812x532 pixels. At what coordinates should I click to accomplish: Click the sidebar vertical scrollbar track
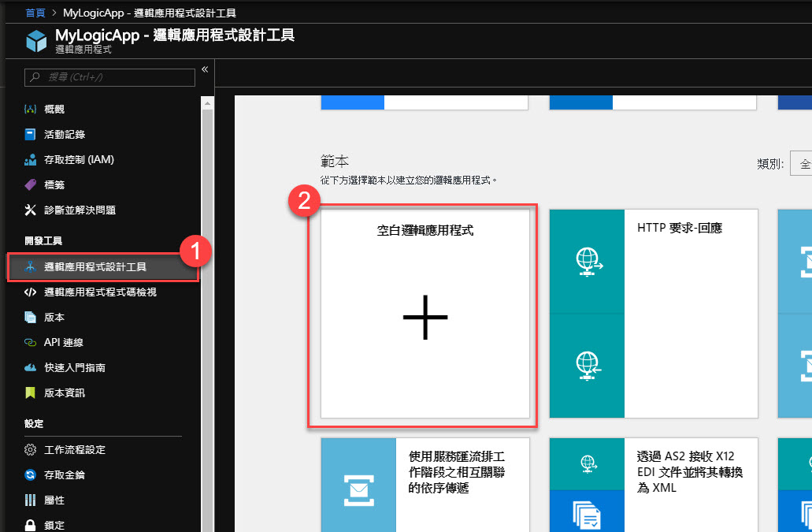(208, 320)
